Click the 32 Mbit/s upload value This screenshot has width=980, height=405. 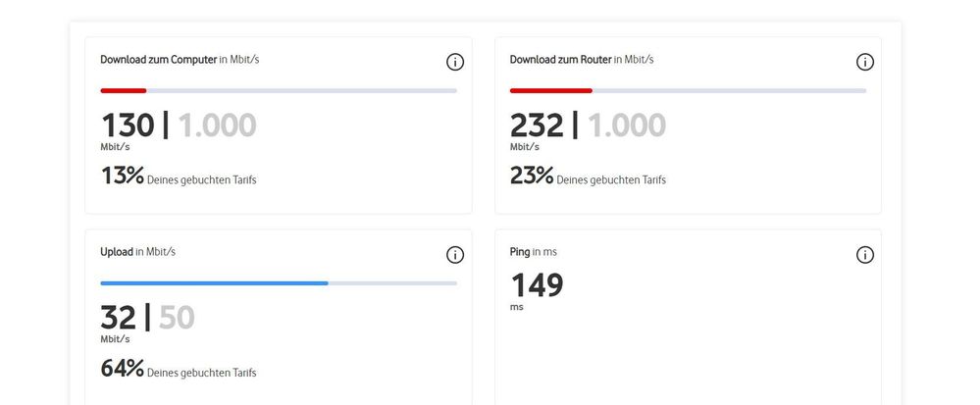(x=117, y=318)
